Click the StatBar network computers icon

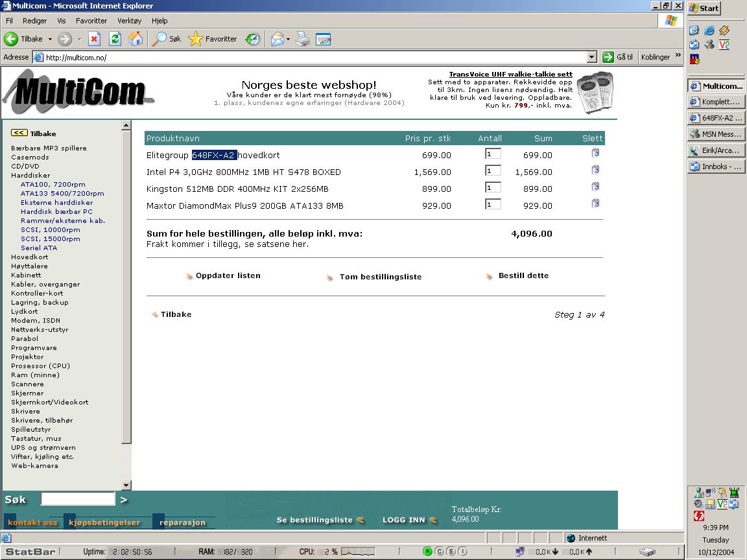(520, 552)
